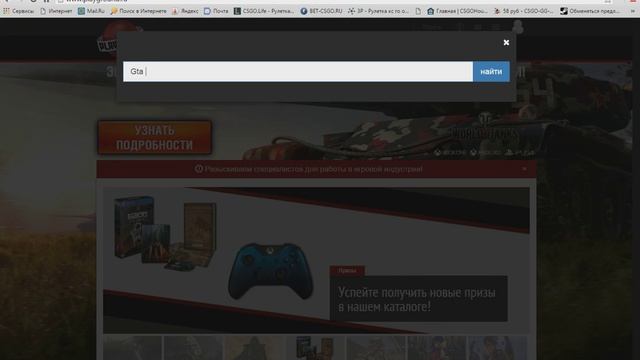
Task: Open the 'Поиск в Интернете' bookmark
Action: point(139,11)
